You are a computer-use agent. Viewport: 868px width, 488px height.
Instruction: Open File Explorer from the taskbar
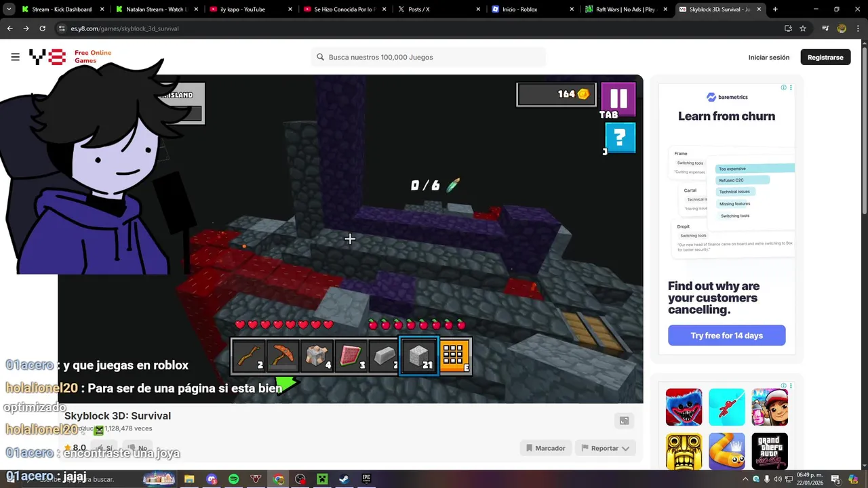click(x=189, y=479)
